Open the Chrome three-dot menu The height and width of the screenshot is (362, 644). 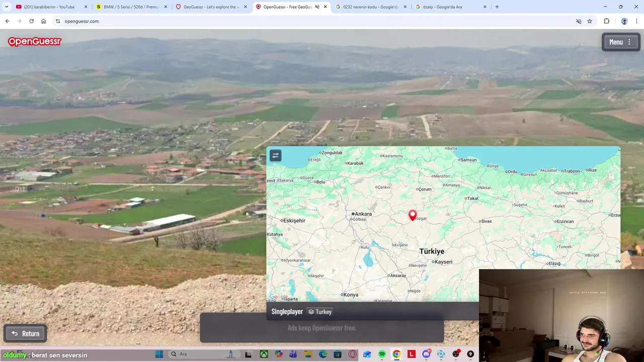click(x=637, y=21)
